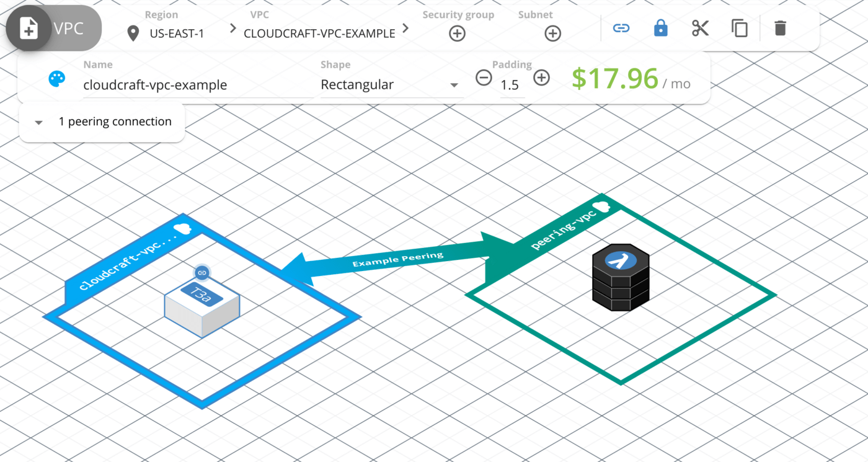The width and height of the screenshot is (868, 462).
Task: Select US-EAST-1 region breadcrumb
Action: (176, 33)
